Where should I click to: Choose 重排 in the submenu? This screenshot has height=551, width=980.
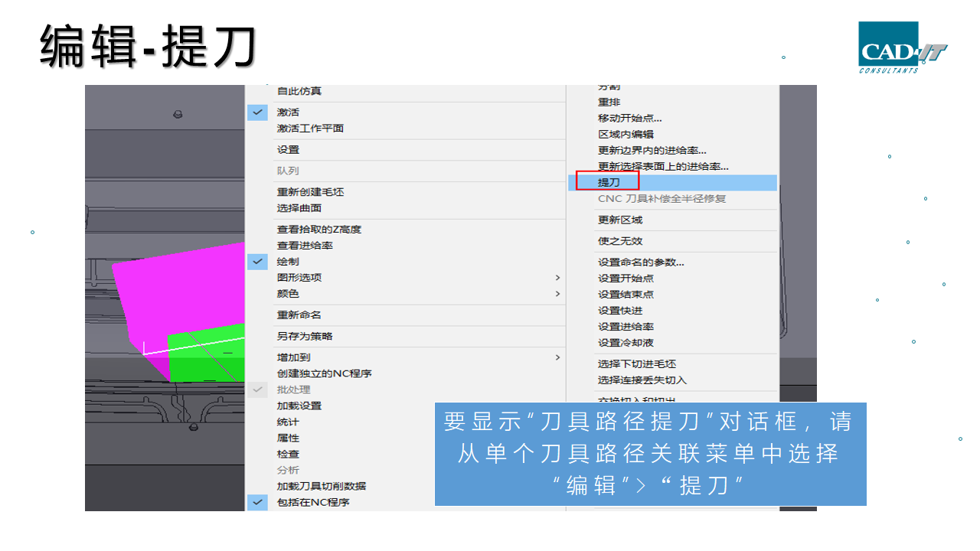(609, 103)
